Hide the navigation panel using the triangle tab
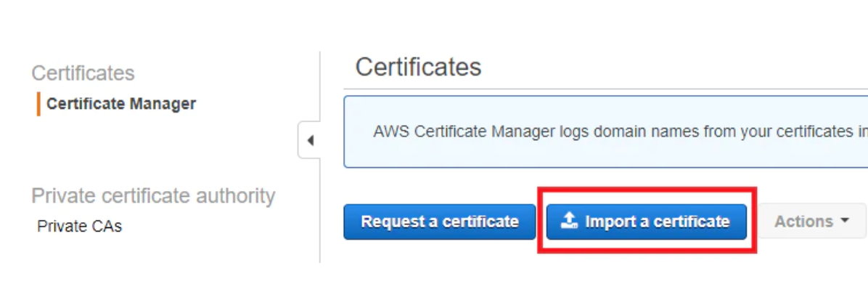The height and width of the screenshot is (308, 868). point(309,140)
